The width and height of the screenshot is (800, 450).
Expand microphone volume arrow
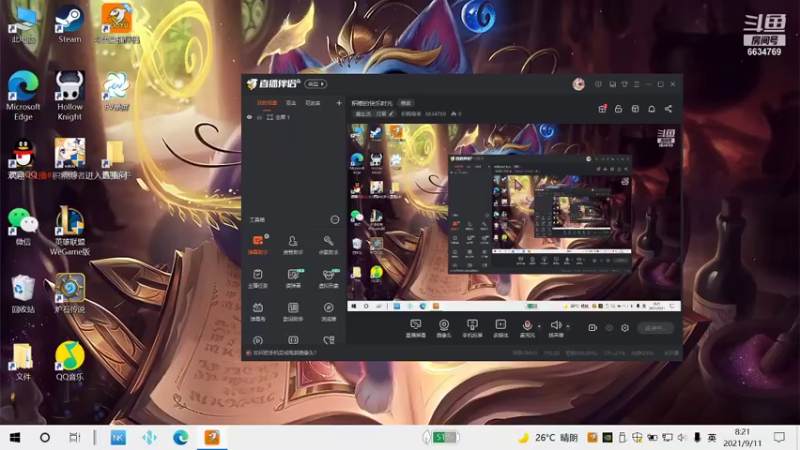(x=539, y=326)
